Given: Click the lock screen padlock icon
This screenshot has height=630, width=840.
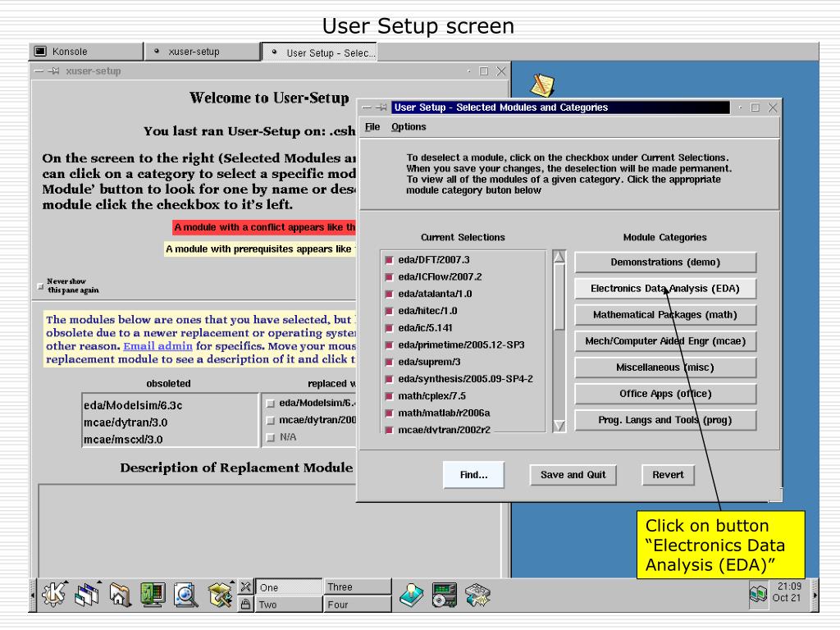Looking at the screenshot, I should click(245, 604).
